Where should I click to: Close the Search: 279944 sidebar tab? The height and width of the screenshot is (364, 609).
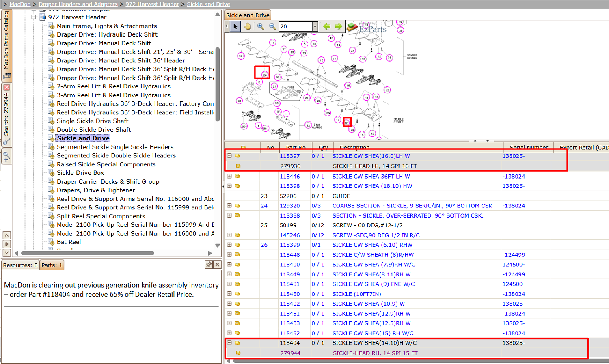point(6,87)
